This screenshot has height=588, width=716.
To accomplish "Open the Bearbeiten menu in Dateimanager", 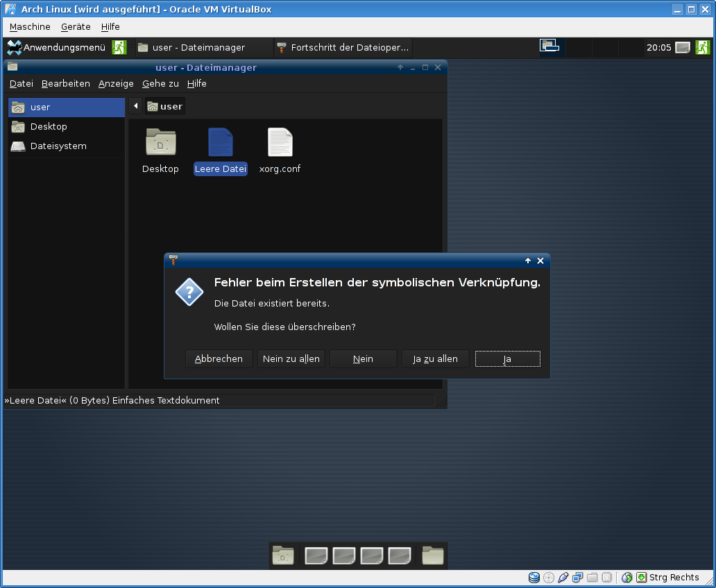I will click(66, 83).
